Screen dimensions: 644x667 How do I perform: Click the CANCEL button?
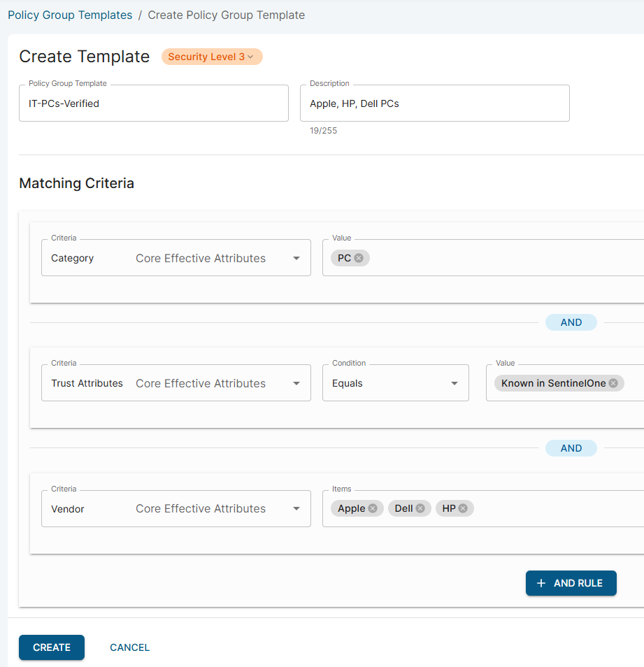click(130, 647)
